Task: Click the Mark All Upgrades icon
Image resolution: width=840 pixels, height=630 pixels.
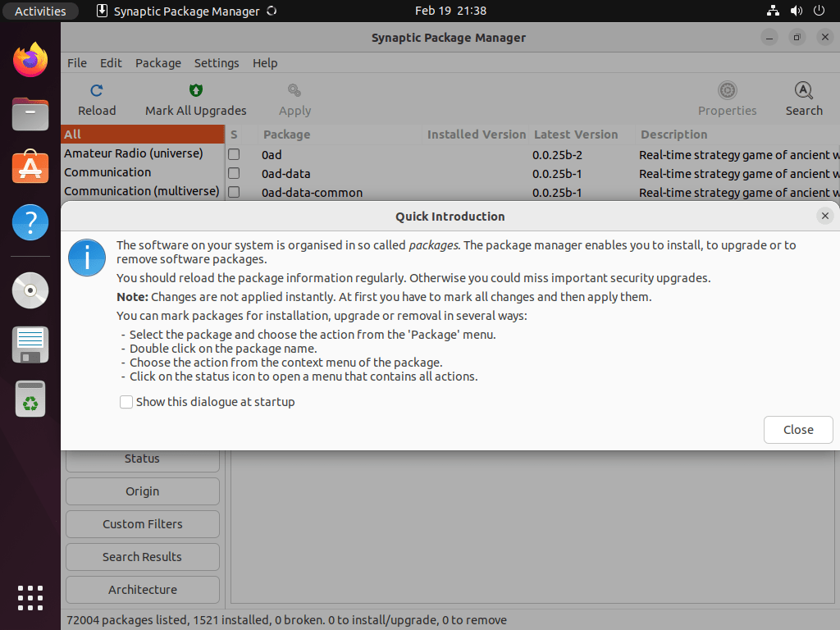Action: (195, 98)
